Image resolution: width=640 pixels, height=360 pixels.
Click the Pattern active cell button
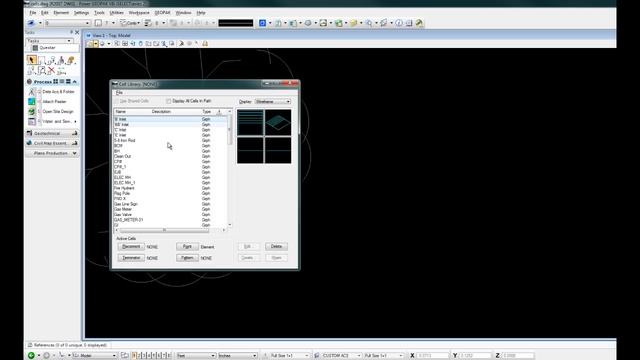pyautogui.click(x=187, y=258)
